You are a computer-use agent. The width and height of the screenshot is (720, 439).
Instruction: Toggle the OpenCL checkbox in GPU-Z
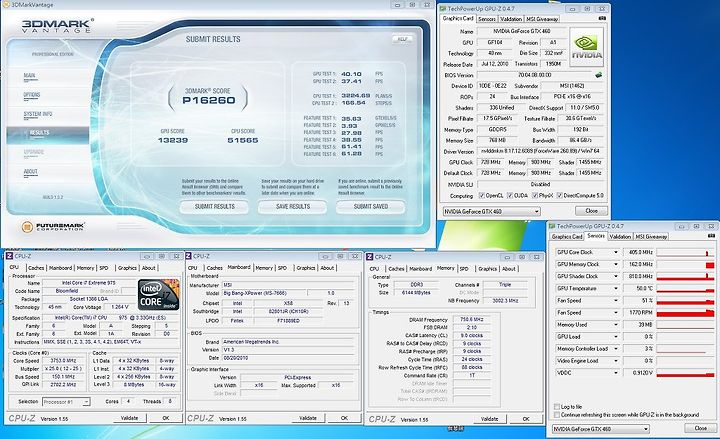tap(482, 195)
